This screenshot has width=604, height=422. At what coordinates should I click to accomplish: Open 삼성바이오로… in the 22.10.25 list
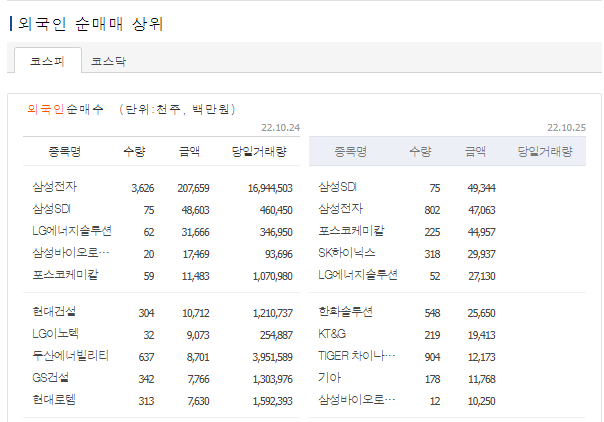(357, 399)
